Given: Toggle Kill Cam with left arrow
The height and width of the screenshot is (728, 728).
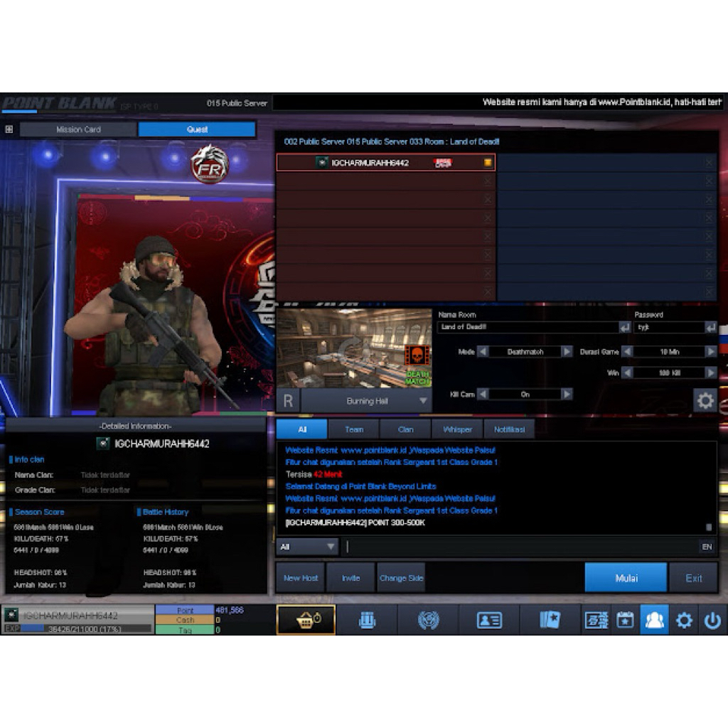Looking at the screenshot, I should click(483, 394).
